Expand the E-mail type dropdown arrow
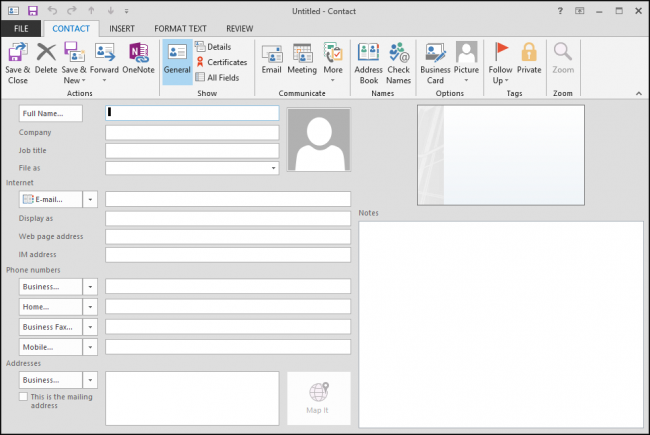Screen dimensions: 650x435 pos(90,199)
